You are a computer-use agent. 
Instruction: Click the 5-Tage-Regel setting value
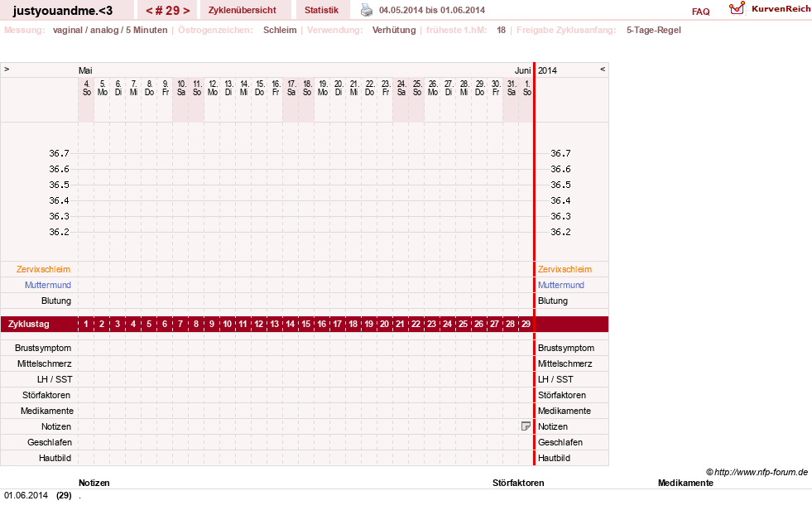pos(654,30)
